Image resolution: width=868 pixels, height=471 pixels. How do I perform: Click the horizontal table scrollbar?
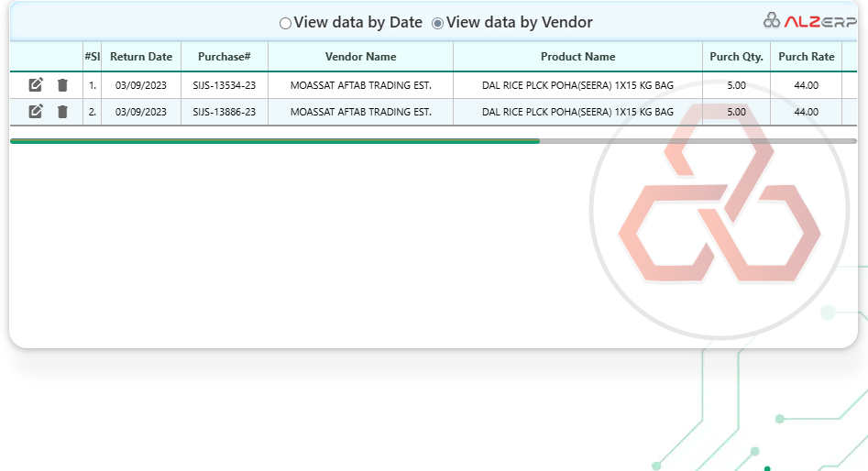point(434,141)
